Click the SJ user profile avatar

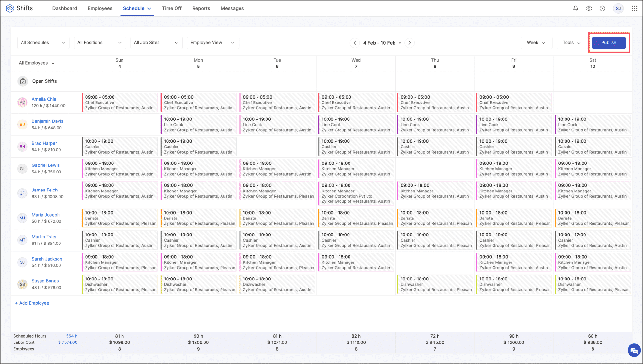pos(618,8)
